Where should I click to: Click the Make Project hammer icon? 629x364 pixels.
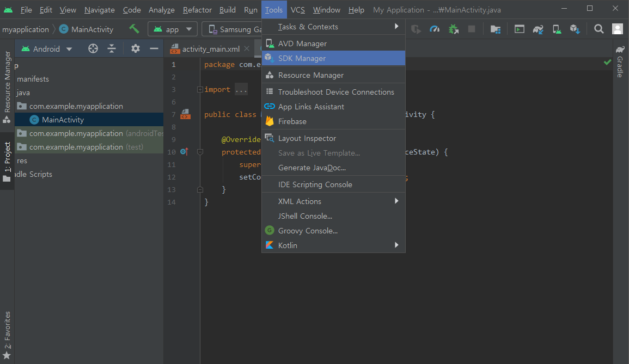click(134, 29)
